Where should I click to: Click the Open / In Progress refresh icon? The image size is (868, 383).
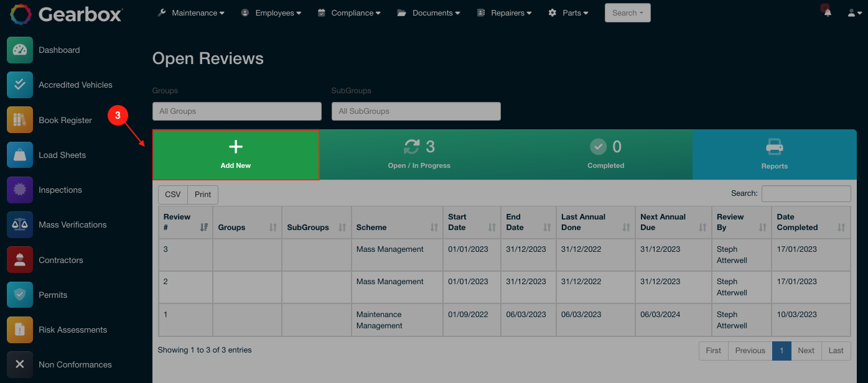pyautogui.click(x=412, y=147)
